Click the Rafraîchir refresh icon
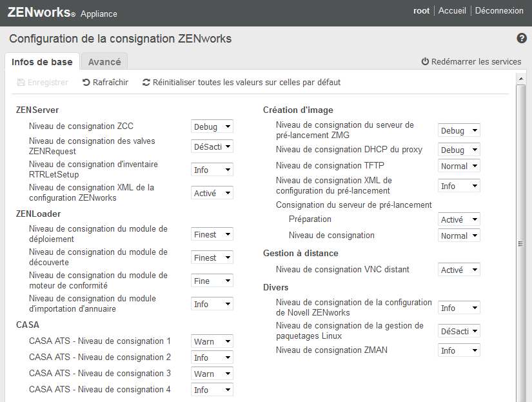Image resolution: width=532 pixels, height=402 pixels. 86,83
